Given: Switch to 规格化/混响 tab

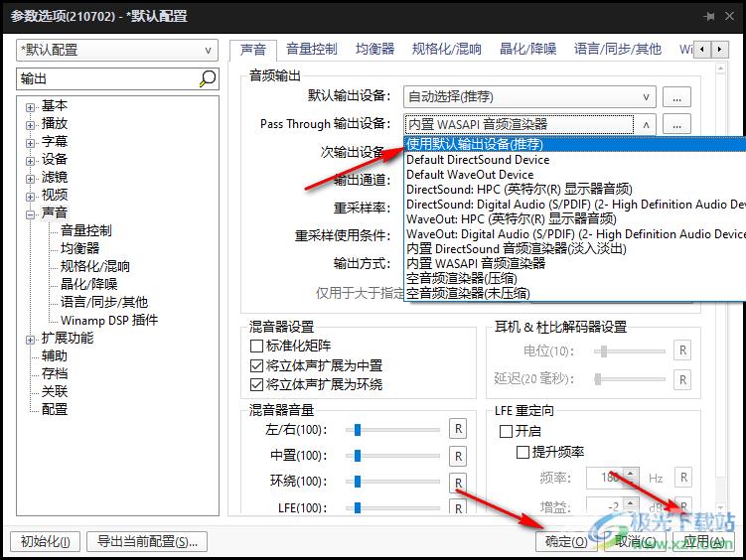Looking at the screenshot, I should [446, 49].
